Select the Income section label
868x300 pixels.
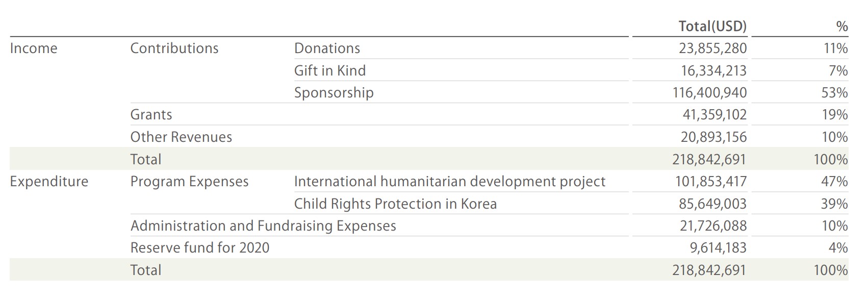click(x=34, y=48)
